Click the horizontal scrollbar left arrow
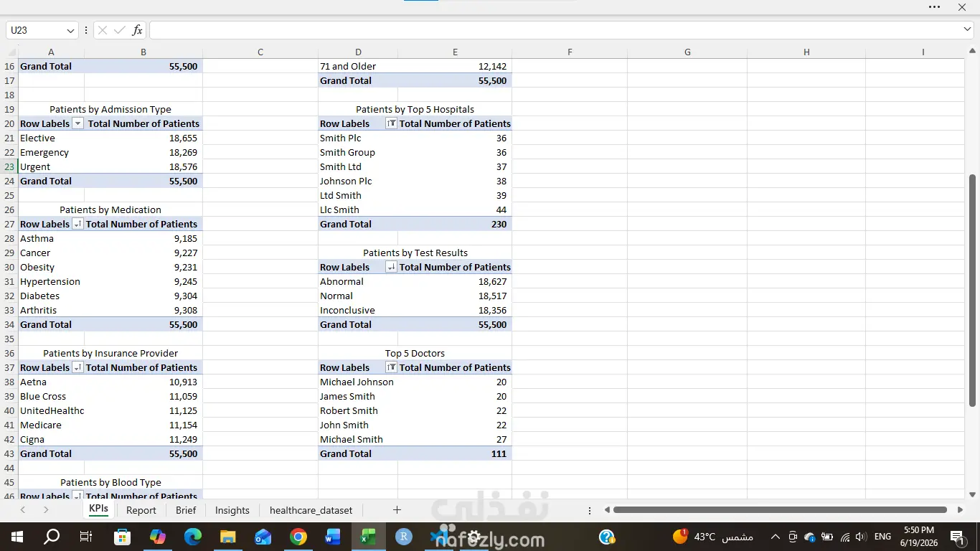 (x=607, y=510)
